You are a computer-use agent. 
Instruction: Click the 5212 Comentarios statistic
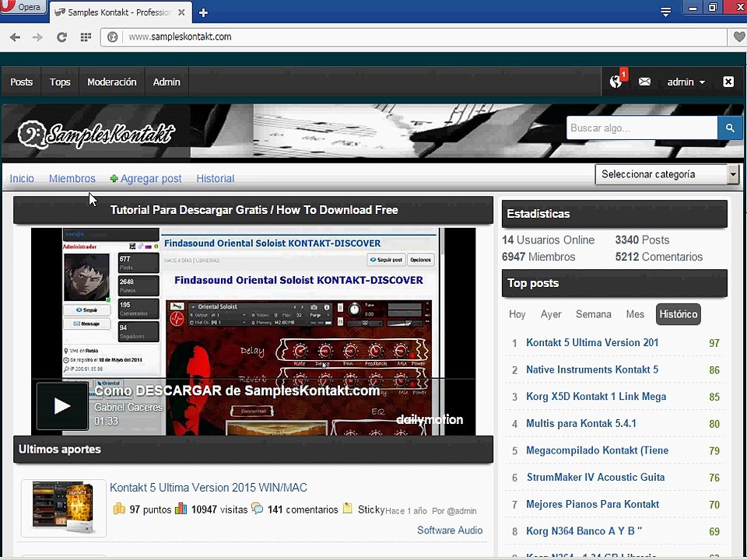[x=659, y=257]
